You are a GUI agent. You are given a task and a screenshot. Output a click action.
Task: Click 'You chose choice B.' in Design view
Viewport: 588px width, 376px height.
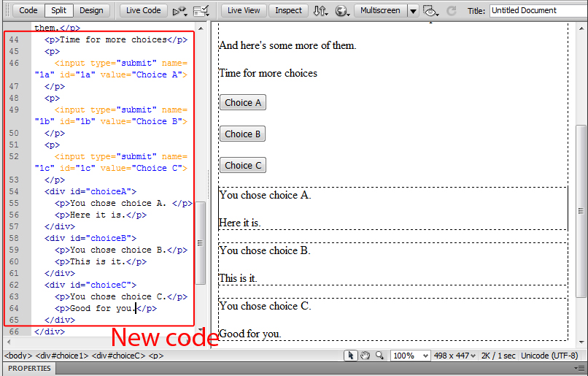[x=265, y=250]
